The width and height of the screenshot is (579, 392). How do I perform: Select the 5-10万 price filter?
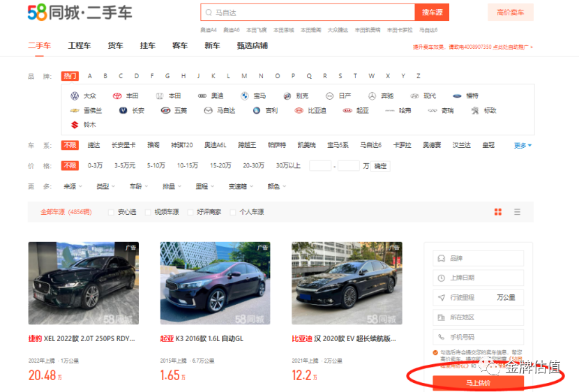click(156, 166)
